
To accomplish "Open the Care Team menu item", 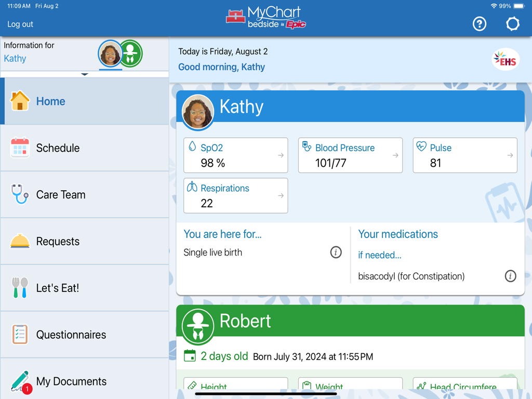I will click(x=85, y=194).
